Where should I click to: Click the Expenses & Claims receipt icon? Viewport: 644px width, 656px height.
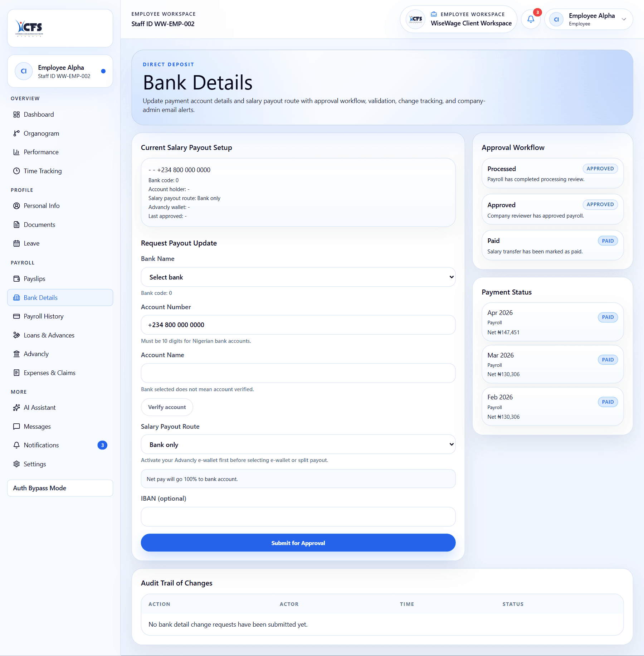(x=16, y=373)
